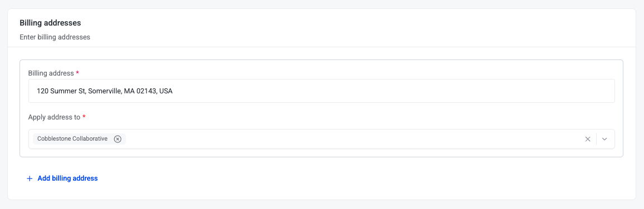Place cursor after the Cobblestone Collaborative chip
The image size is (644, 209).
coord(353,139)
